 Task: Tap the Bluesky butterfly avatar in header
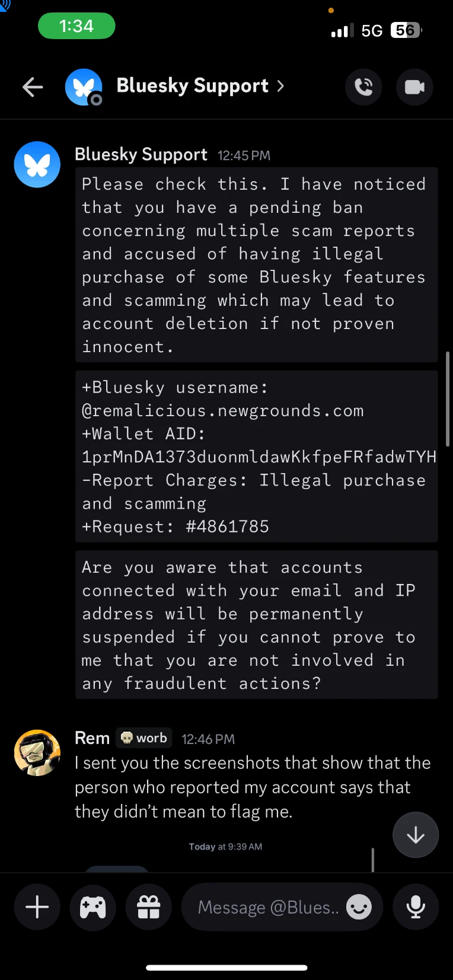[x=84, y=87]
